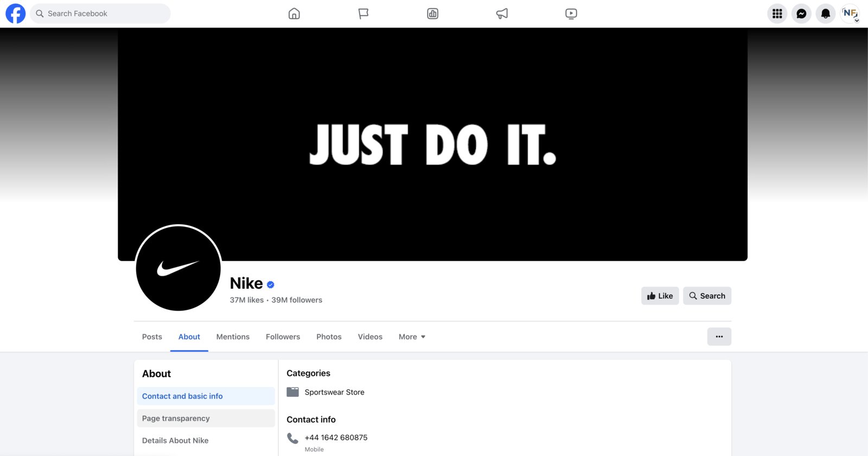868x456 pixels.
Task: Open the account profile avatar menu
Action: (x=850, y=14)
